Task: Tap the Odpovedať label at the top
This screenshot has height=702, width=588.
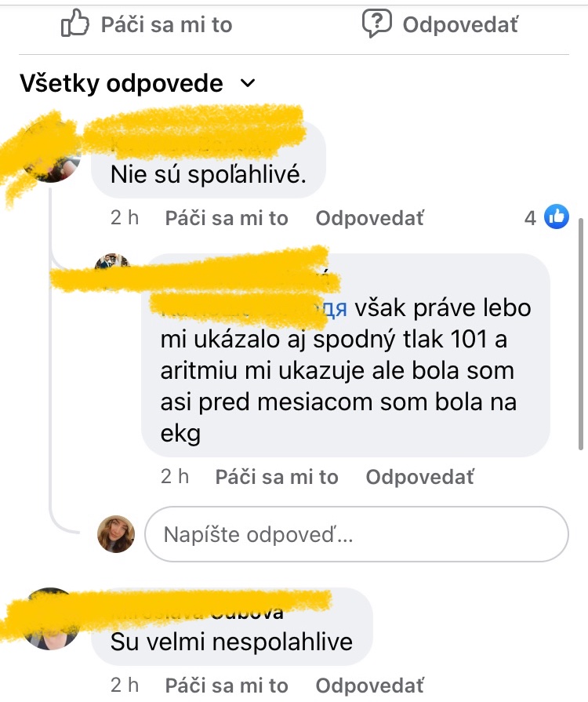Action: point(460,24)
